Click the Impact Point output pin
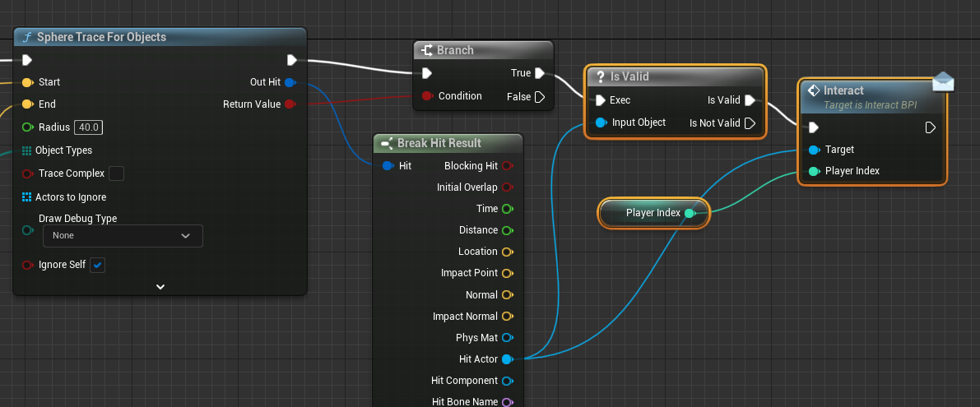Screen dimensions: 980x407 [508, 274]
